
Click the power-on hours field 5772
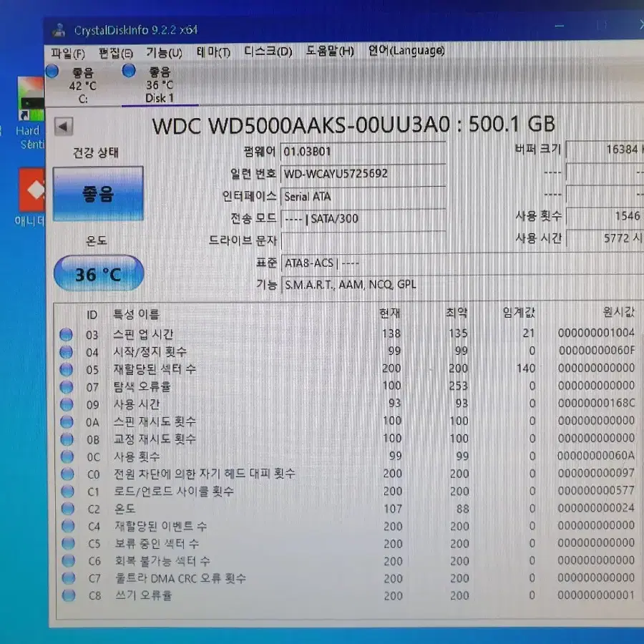tap(605, 238)
